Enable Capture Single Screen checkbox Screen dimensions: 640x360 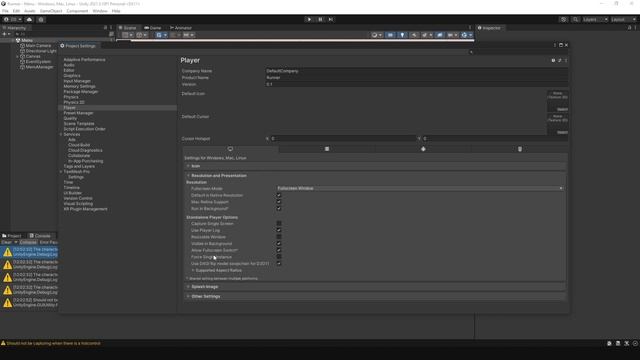(279, 223)
